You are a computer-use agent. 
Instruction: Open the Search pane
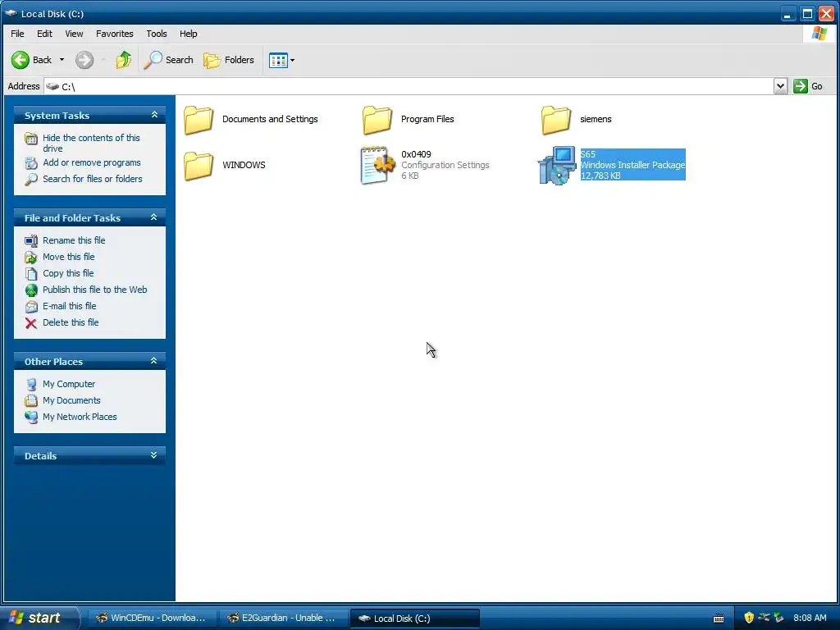point(168,60)
